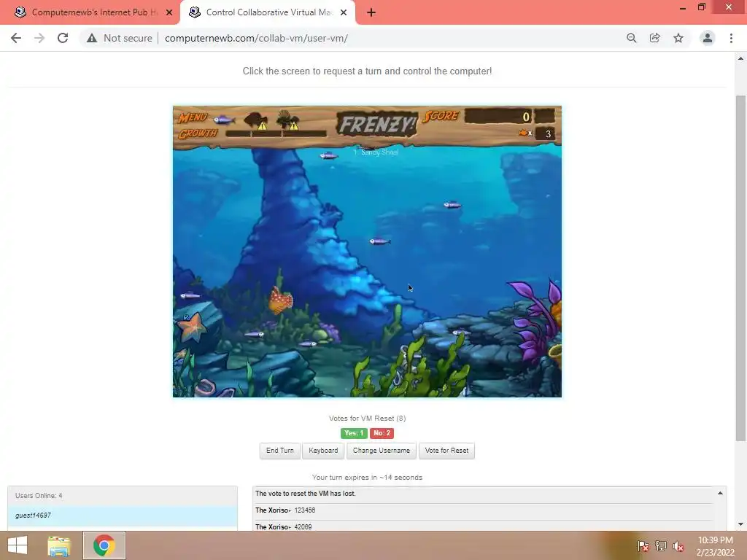Click the End Turn button
The width and height of the screenshot is (747, 560).
[279, 451]
